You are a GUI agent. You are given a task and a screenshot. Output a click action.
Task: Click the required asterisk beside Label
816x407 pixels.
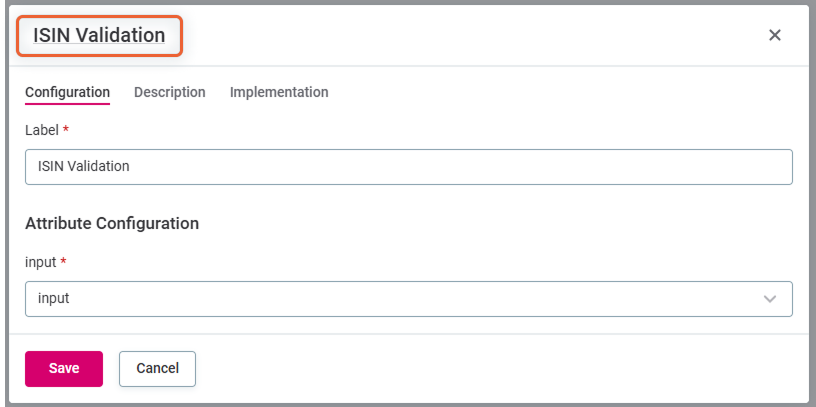(x=66, y=129)
